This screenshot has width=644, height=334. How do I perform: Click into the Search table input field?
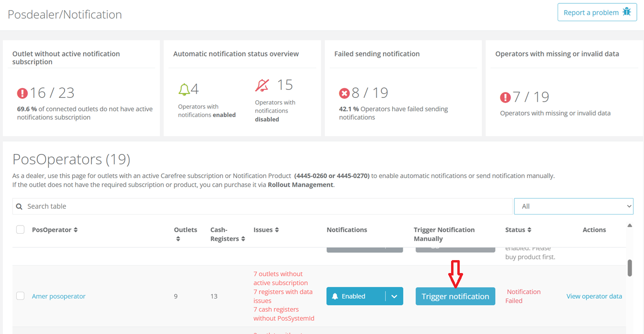pos(264,206)
